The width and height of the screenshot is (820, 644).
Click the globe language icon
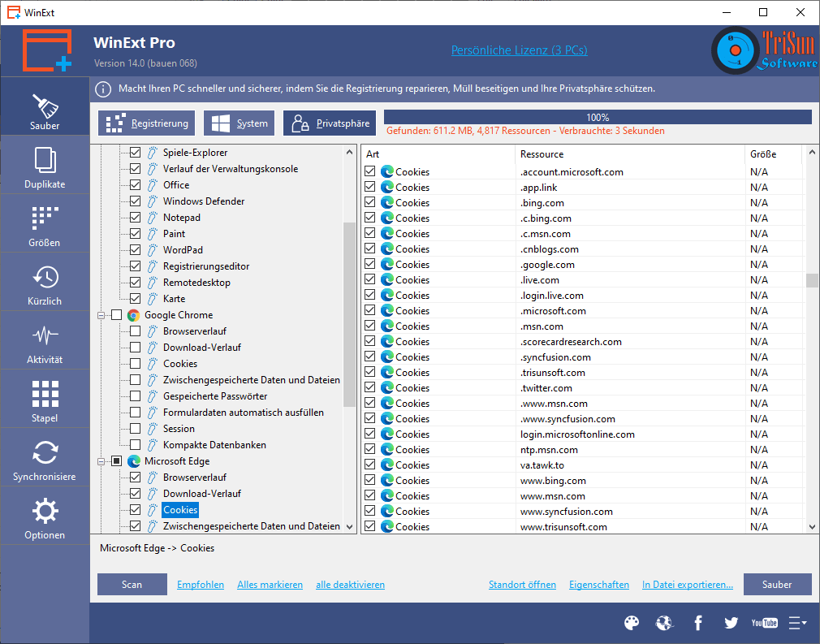click(x=664, y=623)
